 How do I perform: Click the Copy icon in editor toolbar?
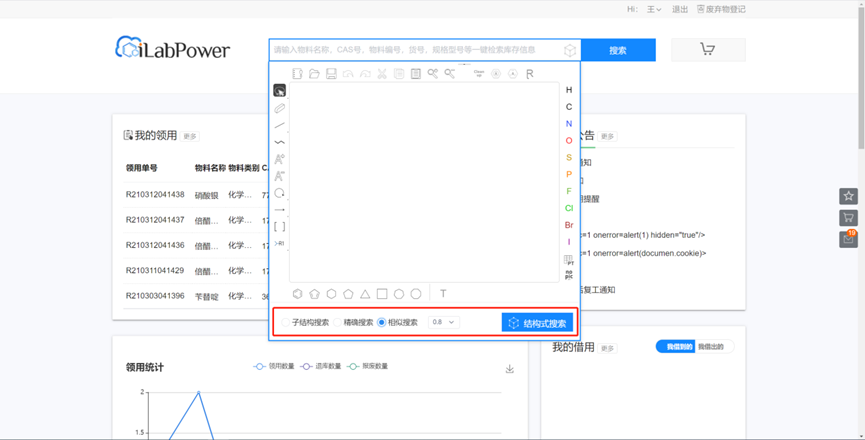click(399, 74)
